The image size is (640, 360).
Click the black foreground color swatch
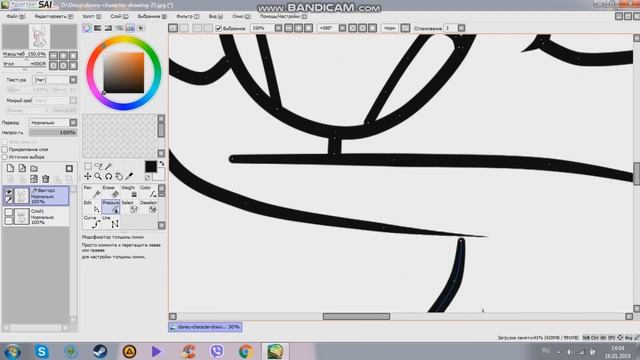pos(151,166)
